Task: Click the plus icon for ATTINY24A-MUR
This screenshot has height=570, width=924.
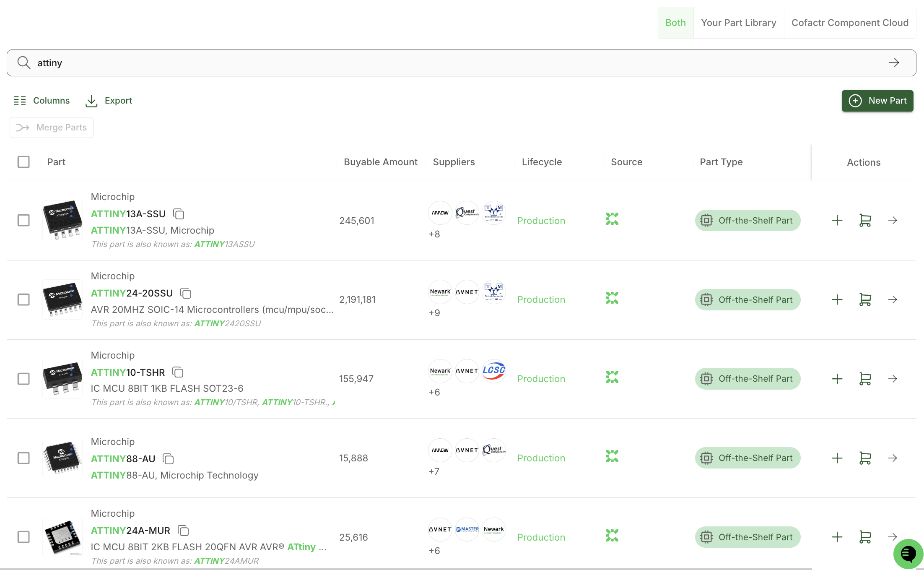Action: point(837,537)
